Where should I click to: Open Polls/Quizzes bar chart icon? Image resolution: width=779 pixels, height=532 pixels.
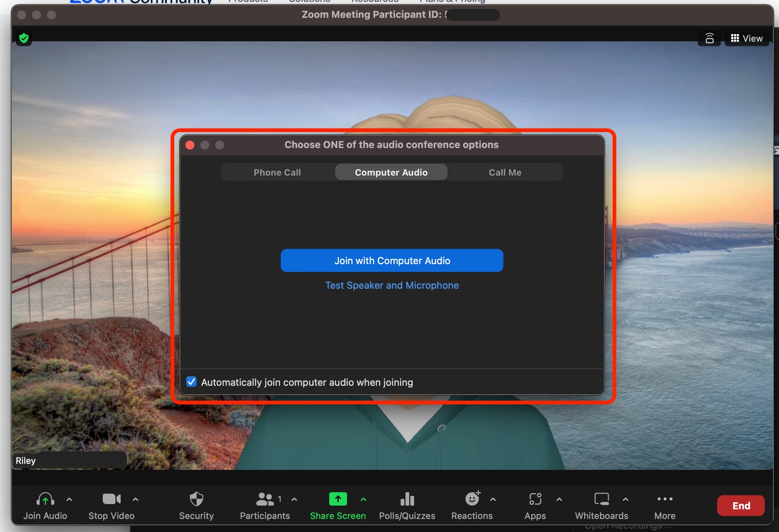407,499
